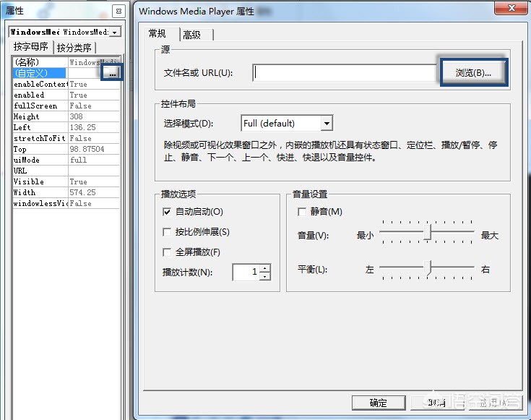Select the (名称) property row
The image size is (531, 420).
click(66, 62)
